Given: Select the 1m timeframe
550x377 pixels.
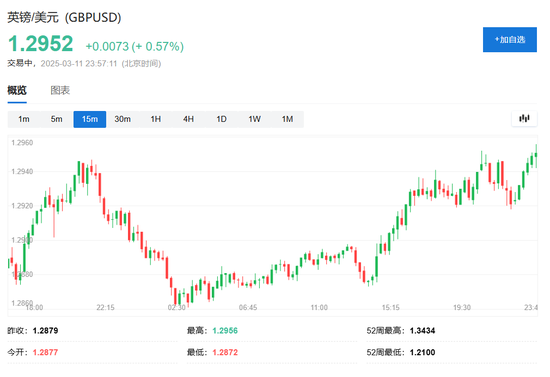Looking at the screenshot, I should pos(24,119).
